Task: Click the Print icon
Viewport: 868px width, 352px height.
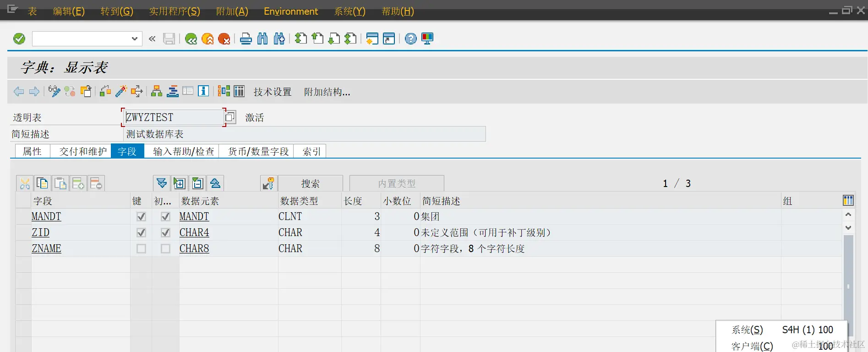Action: click(x=246, y=39)
